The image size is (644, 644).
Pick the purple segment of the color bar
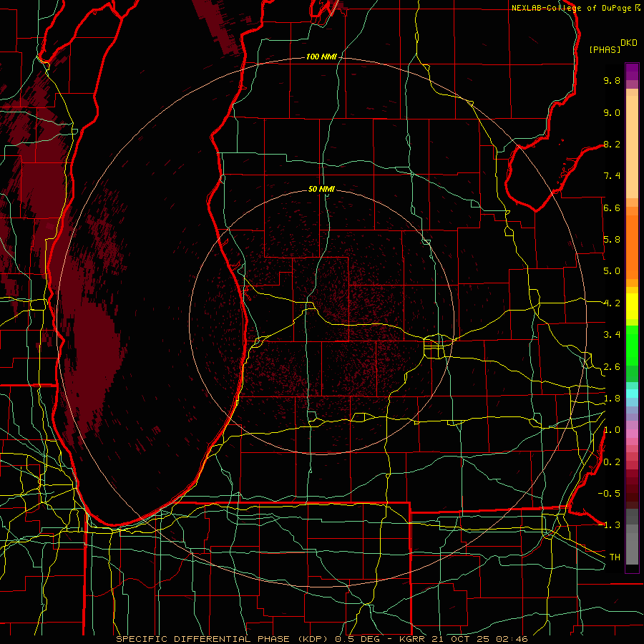pyautogui.click(x=632, y=72)
